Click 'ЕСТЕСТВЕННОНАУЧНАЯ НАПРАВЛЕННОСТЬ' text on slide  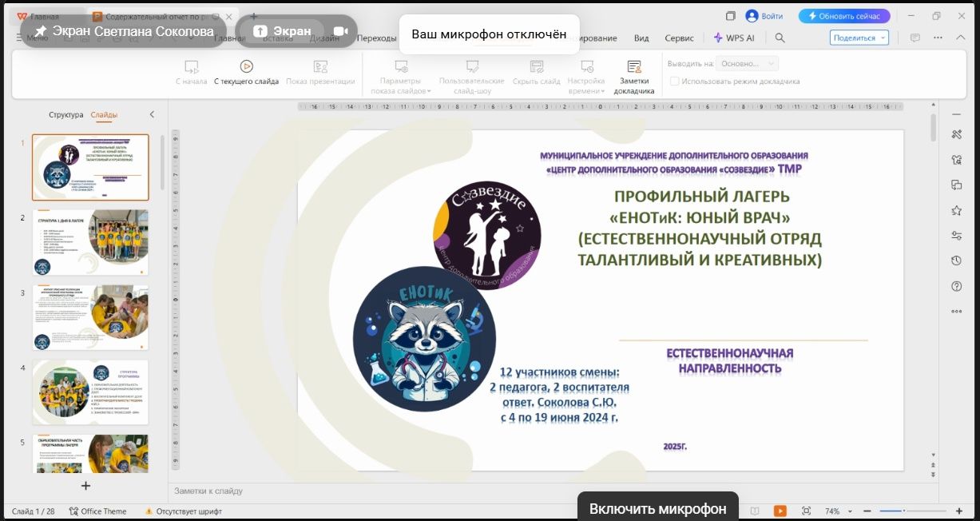[730, 360]
